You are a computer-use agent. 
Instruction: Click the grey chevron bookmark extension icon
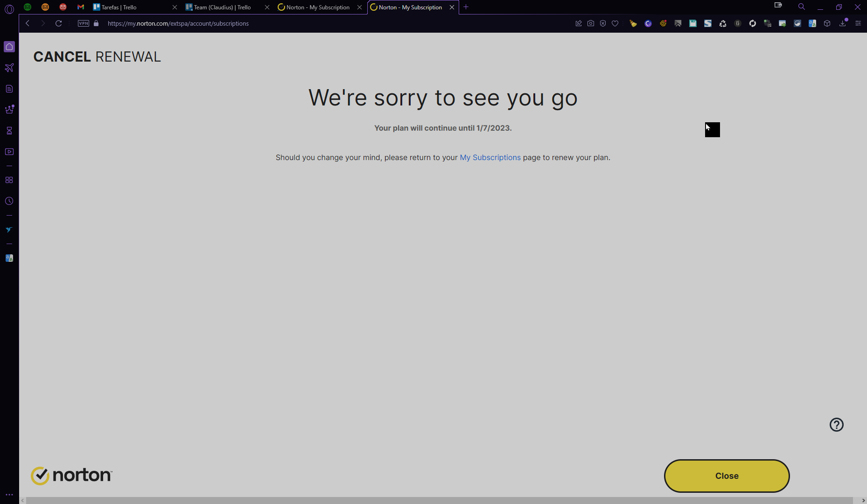(678, 23)
